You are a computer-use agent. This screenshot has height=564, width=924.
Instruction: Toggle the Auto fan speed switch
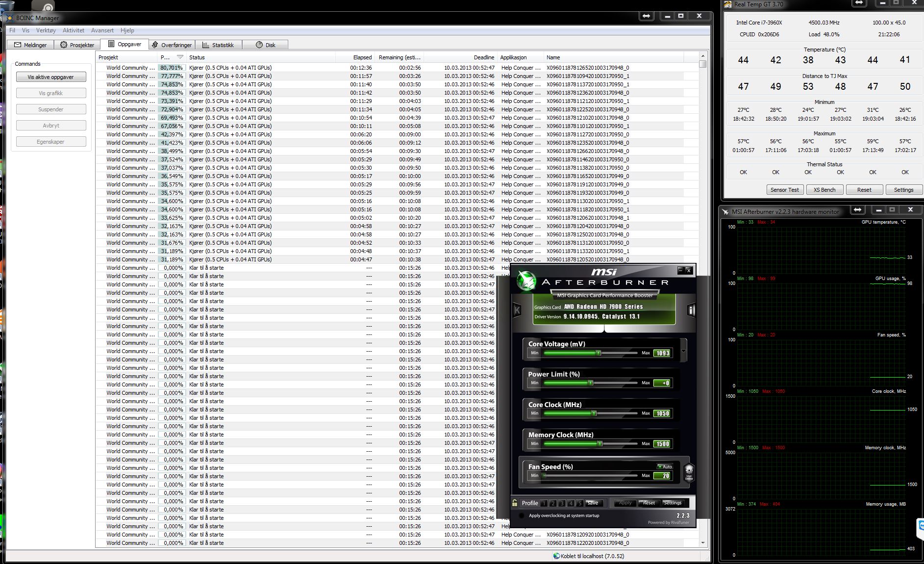(x=664, y=466)
